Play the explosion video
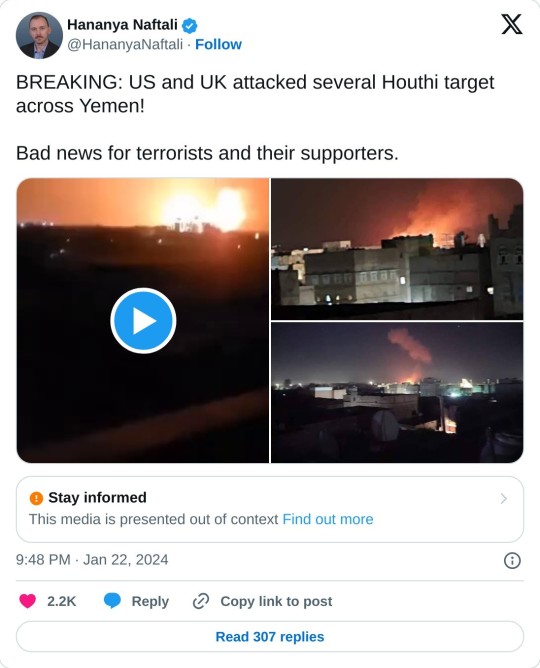 (x=143, y=320)
